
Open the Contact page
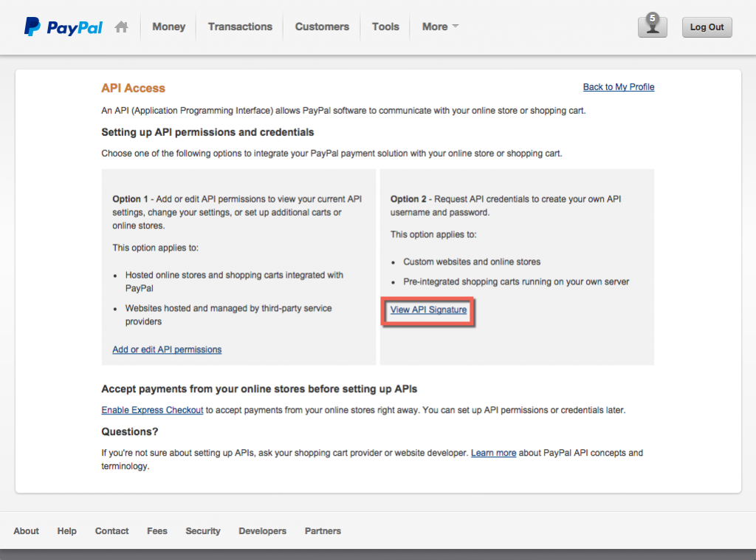pyautogui.click(x=111, y=531)
